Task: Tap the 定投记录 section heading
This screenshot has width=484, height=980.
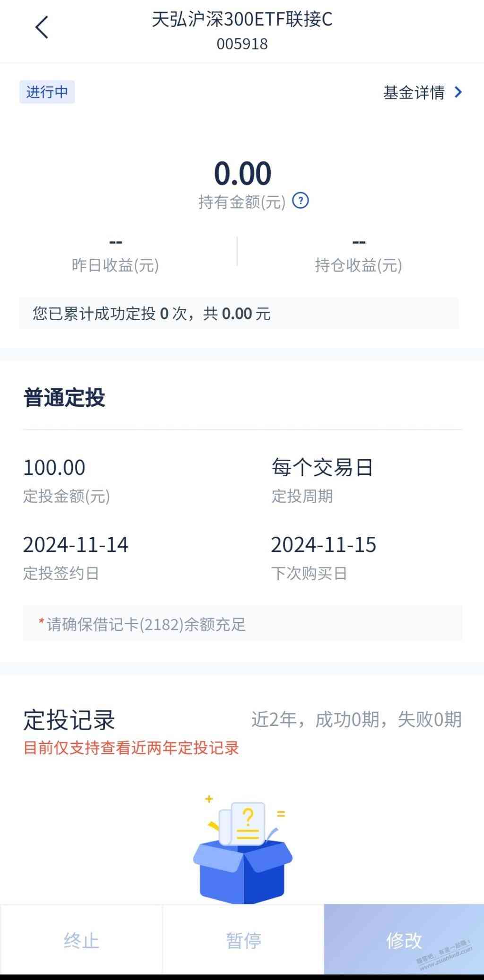Action: point(69,720)
